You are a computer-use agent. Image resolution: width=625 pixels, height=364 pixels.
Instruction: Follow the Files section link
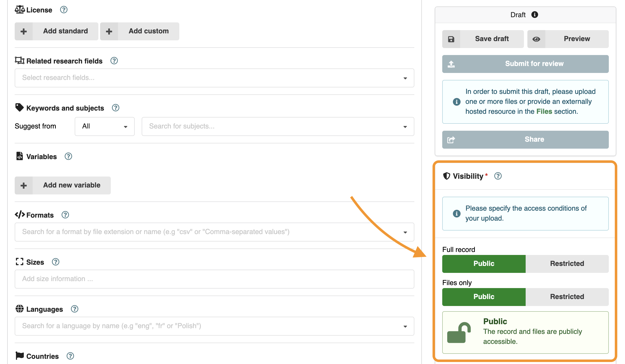(x=544, y=111)
